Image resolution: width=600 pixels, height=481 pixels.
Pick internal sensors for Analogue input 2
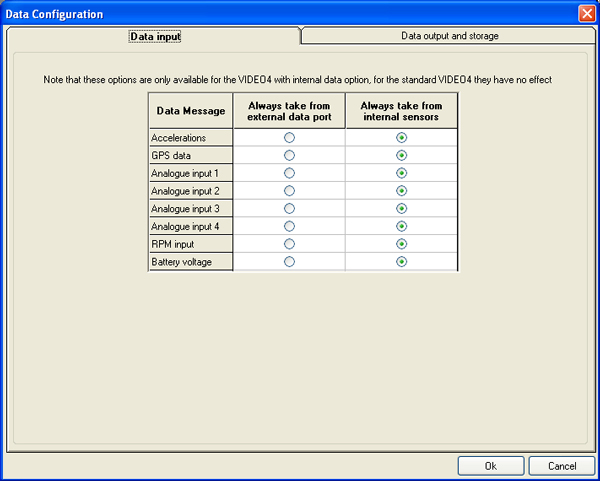tap(401, 190)
